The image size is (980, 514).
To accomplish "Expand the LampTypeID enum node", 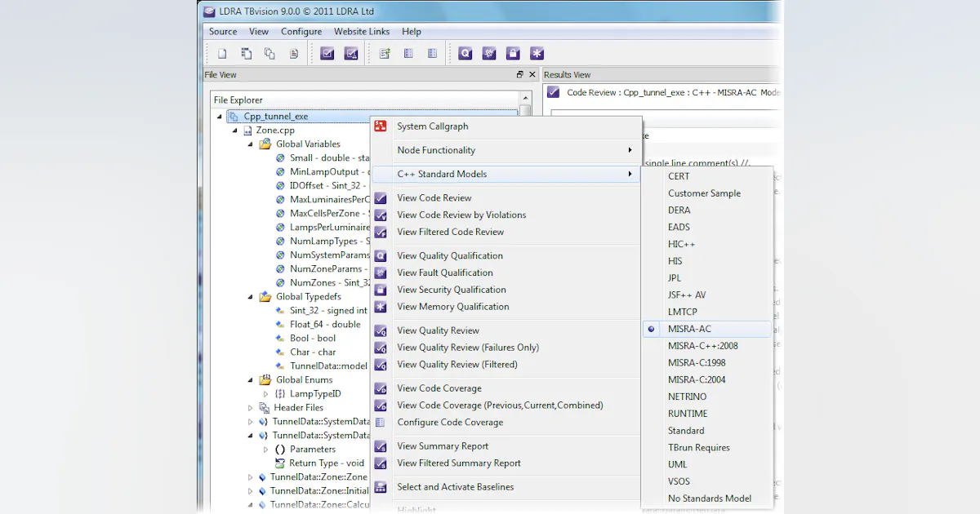I will click(265, 394).
